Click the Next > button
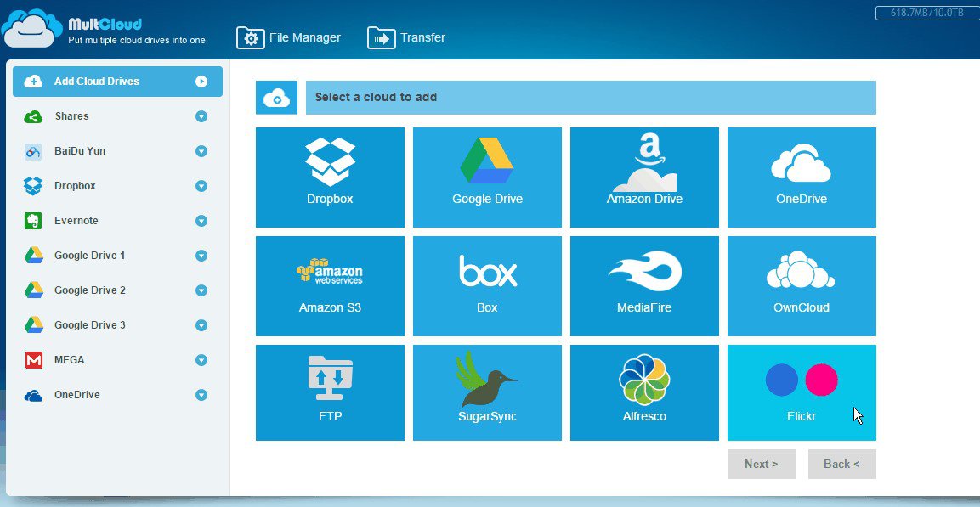 point(762,464)
